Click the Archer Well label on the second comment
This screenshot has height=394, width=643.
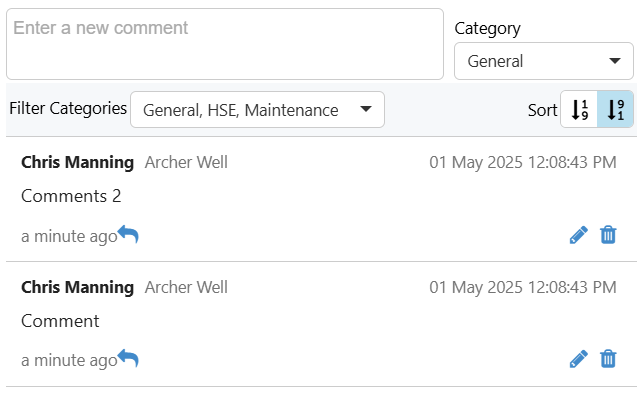pos(186,287)
